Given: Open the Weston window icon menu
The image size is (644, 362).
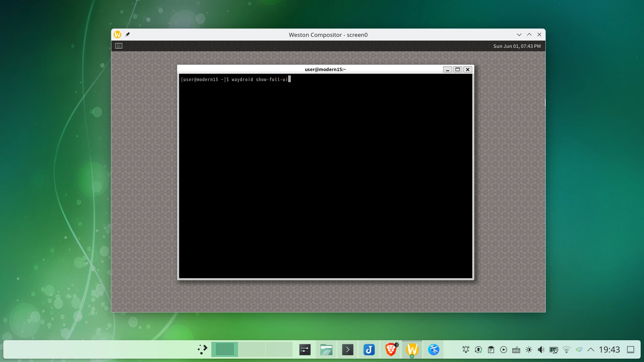Looking at the screenshot, I should [117, 35].
